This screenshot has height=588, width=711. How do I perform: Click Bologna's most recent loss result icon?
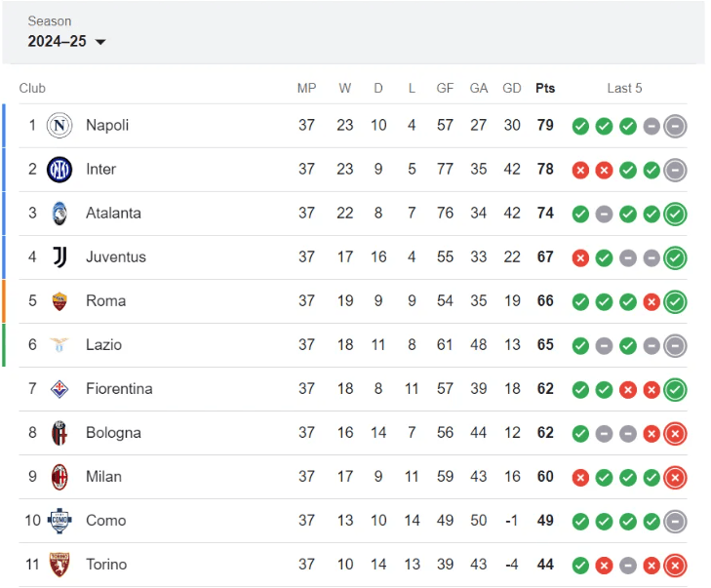pyautogui.click(x=675, y=433)
